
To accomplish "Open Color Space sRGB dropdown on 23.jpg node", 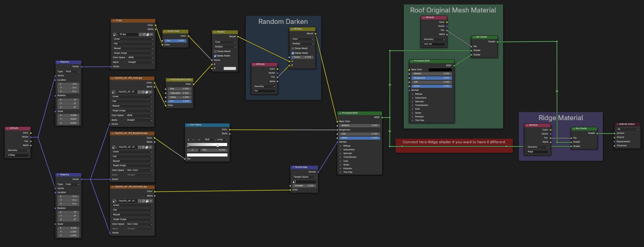I will [x=140, y=58].
